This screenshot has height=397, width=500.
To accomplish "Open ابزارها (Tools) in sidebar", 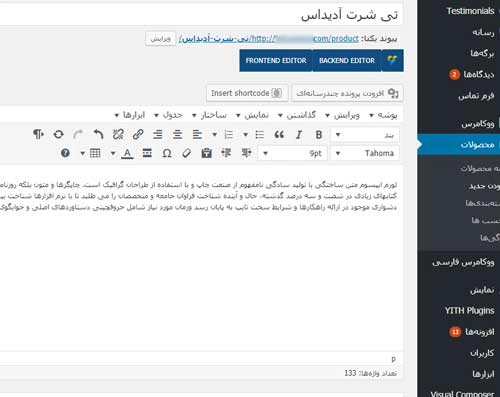I will tap(483, 374).
